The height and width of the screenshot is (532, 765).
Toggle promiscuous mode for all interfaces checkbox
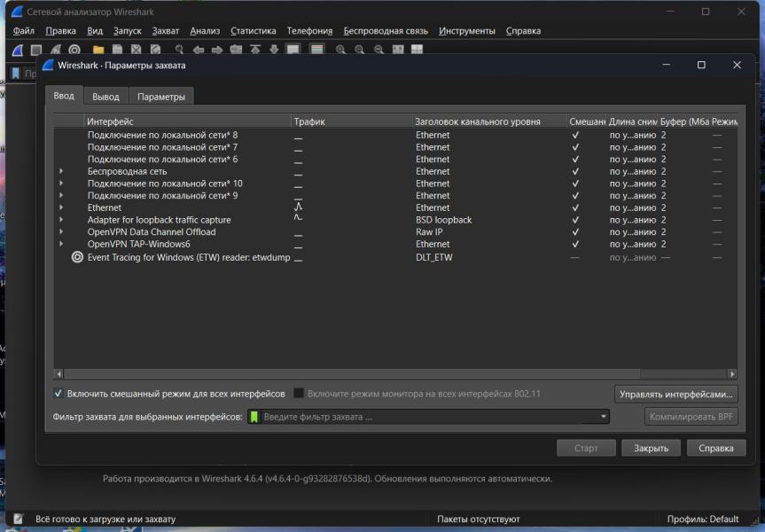tap(59, 393)
